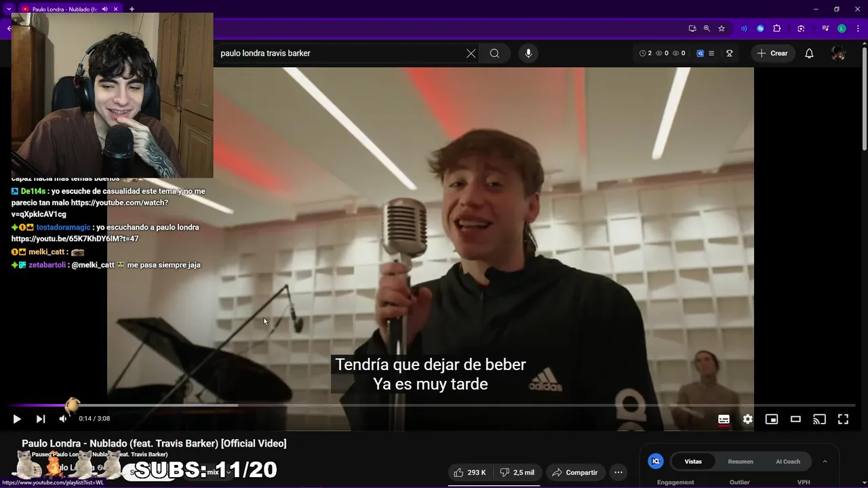Open the vidIQ hamburger list menu
The width and height of the screenshot is (868, 488).
coord(711,54)
